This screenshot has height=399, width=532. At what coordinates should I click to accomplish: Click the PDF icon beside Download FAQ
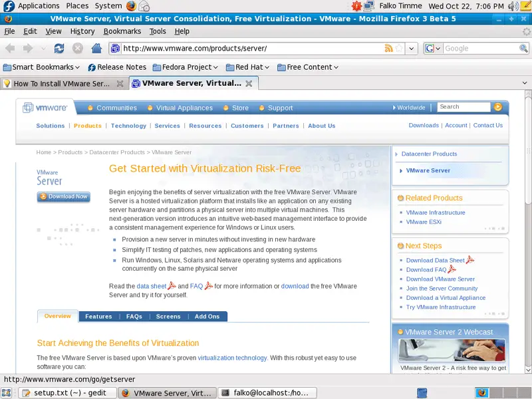pyautogui.click(x=452, y=269)
